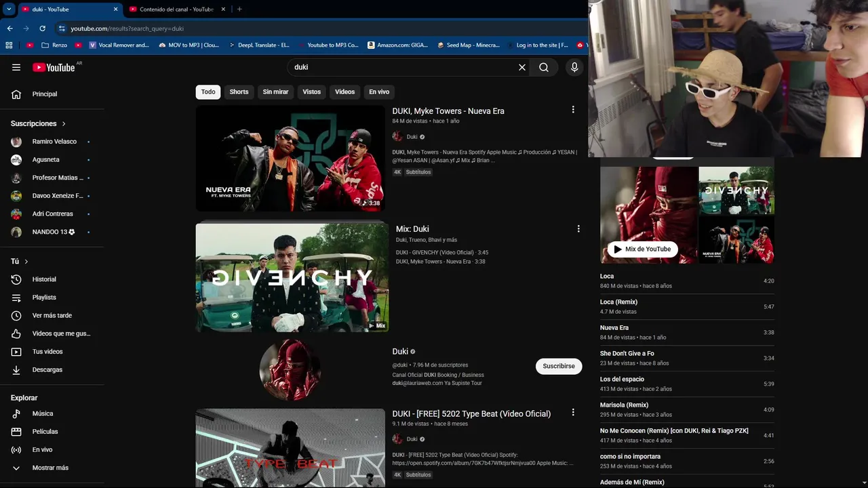Open Ver más tarde list
868x488 pixels.
(52, 315)
